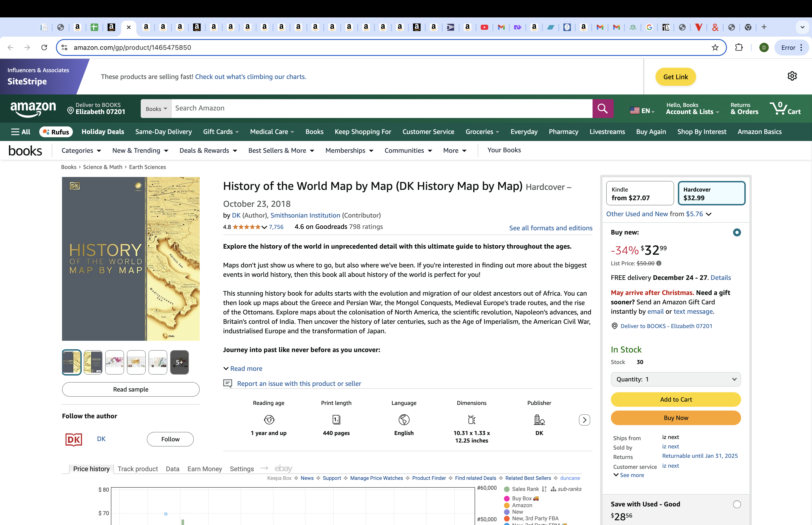The width and height of the screenshot is (812, 525).
Task: Expand the Read more description
Action: coord(243,368)
